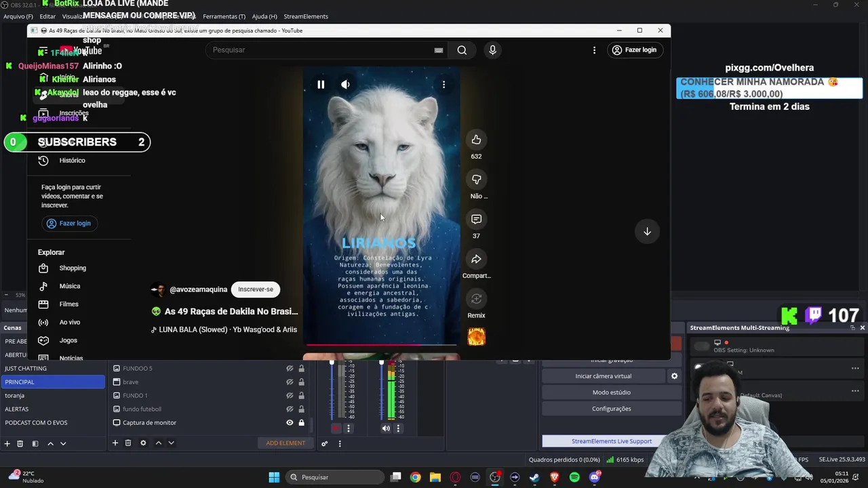Move selected scene down
Viewport: 868px width, 488px height.
point(63,443)
